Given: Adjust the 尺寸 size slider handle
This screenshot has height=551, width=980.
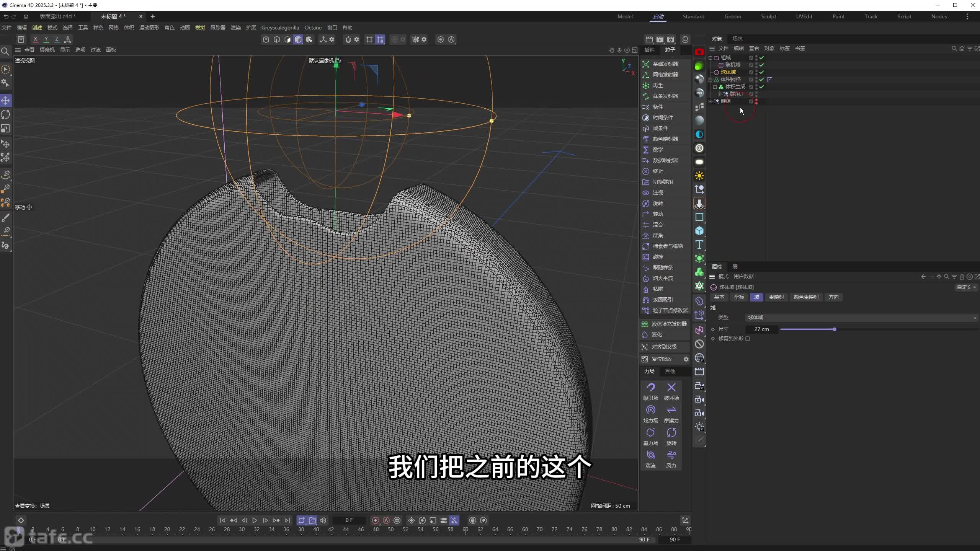Looking at the screenshot, I should click(834, 329).
